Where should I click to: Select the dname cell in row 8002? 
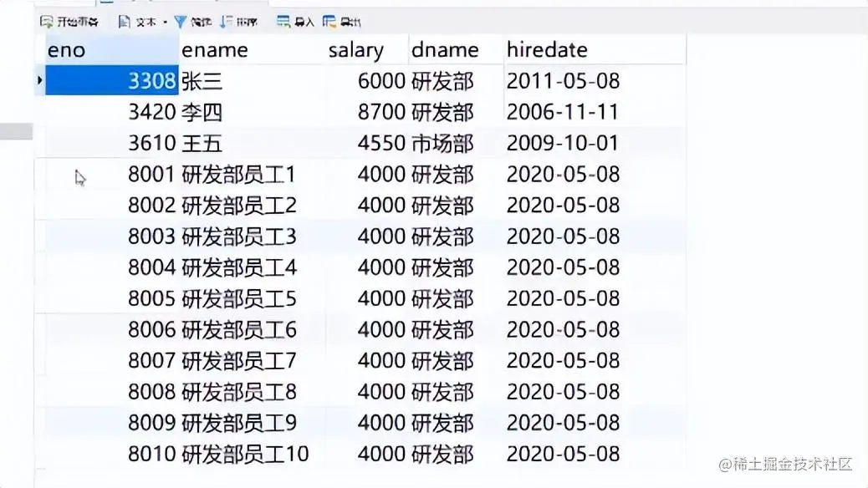coord(457,206)
